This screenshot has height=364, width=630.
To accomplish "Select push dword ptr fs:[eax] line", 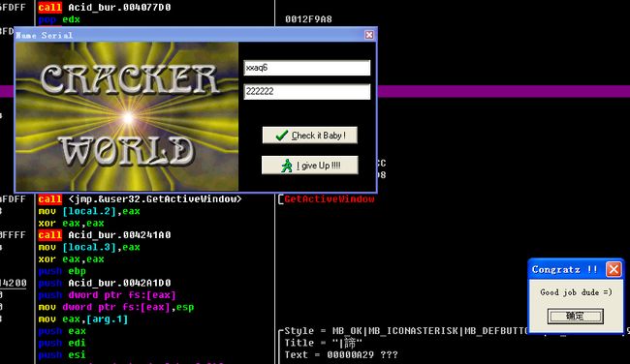I will pos(107,295).
